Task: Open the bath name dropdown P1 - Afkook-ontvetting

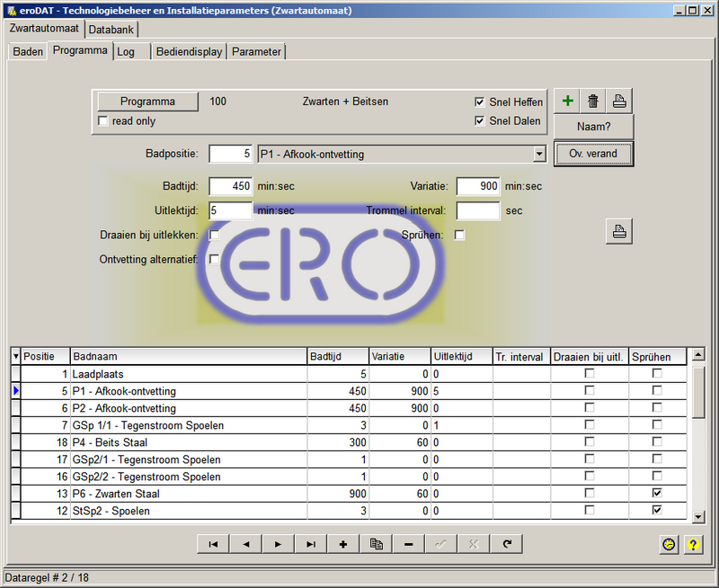Action: point(538,155)
